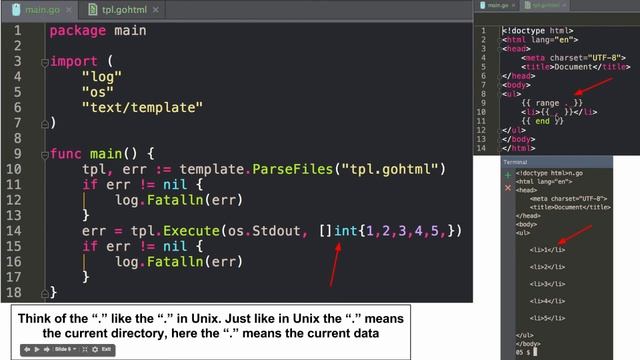Add a new terminal session with green plus
Image resolution: width=640 pixels, height=360 pixels.
[508, 175]
